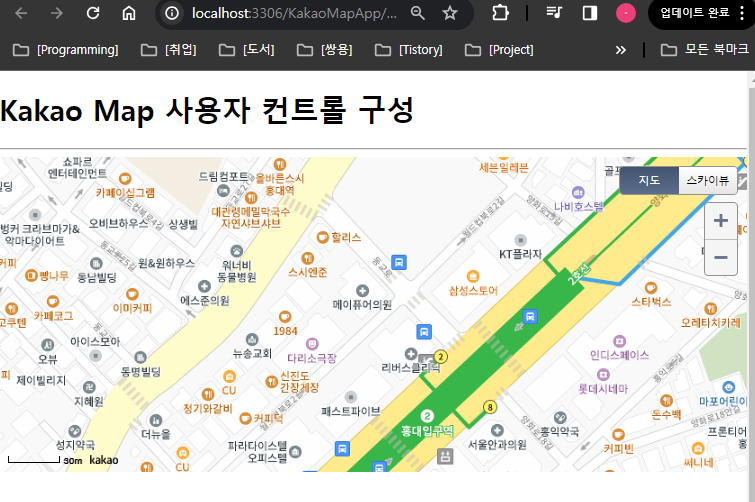Click the 서울안과의원 marker
This screenshot has width=755, height=502.
coord(497,430)
